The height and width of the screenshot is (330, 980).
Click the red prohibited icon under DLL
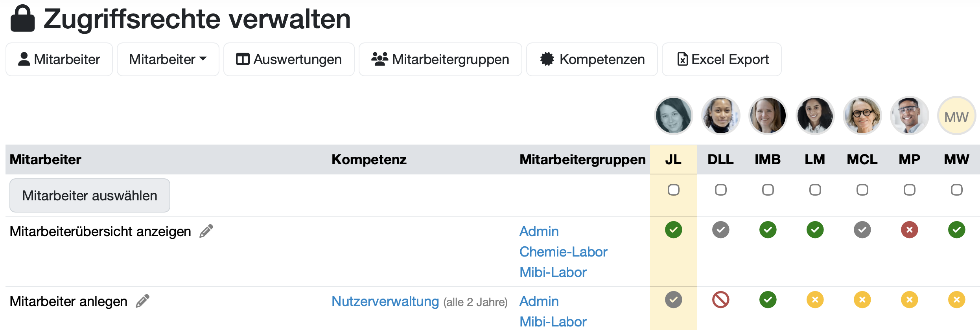pyautogui.click(x=720, y=300)
